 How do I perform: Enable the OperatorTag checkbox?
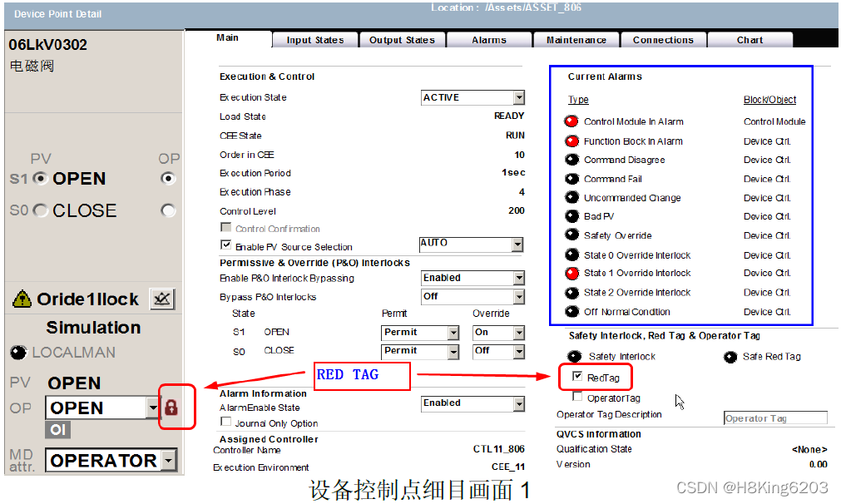pyautogui.click(x=577, y=397)
